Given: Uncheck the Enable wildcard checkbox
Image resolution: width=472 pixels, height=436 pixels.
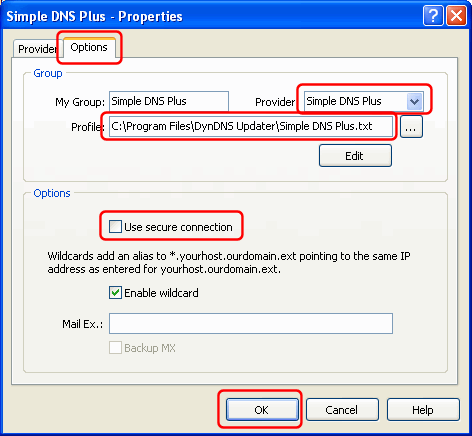Looking at the screenshot, I should tap(115, 293).
